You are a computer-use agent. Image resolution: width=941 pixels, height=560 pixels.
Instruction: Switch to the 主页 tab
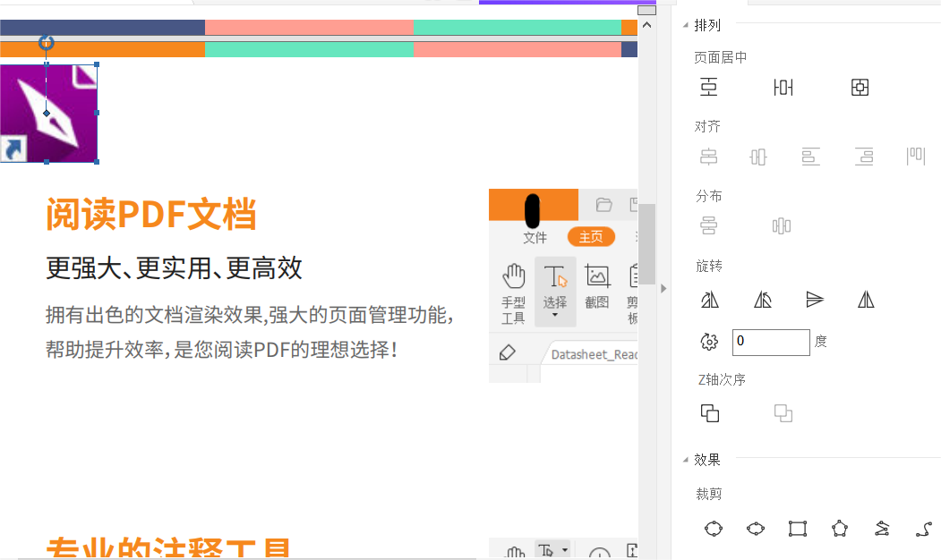(590, 238)
